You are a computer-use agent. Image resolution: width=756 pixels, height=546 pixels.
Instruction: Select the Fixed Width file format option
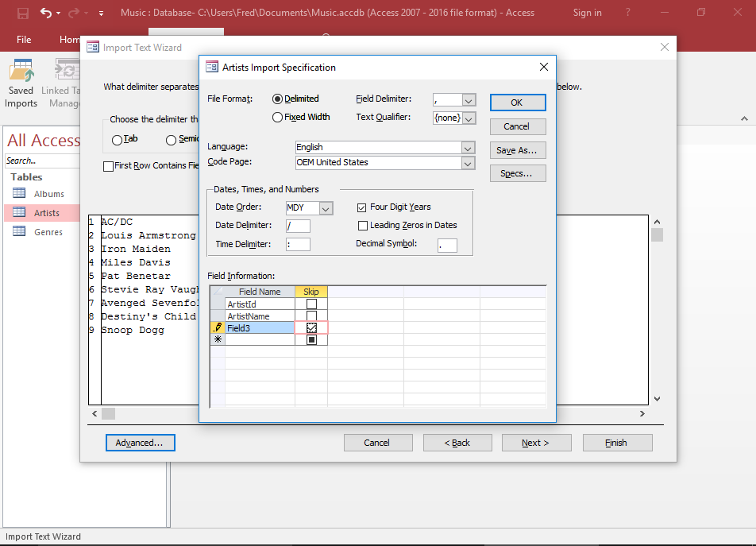(x=277, y=117)
